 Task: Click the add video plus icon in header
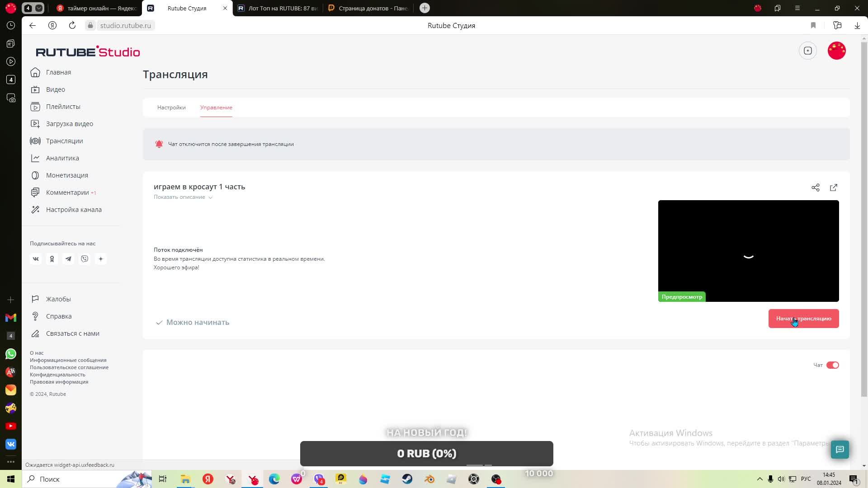tap(808, 51)
